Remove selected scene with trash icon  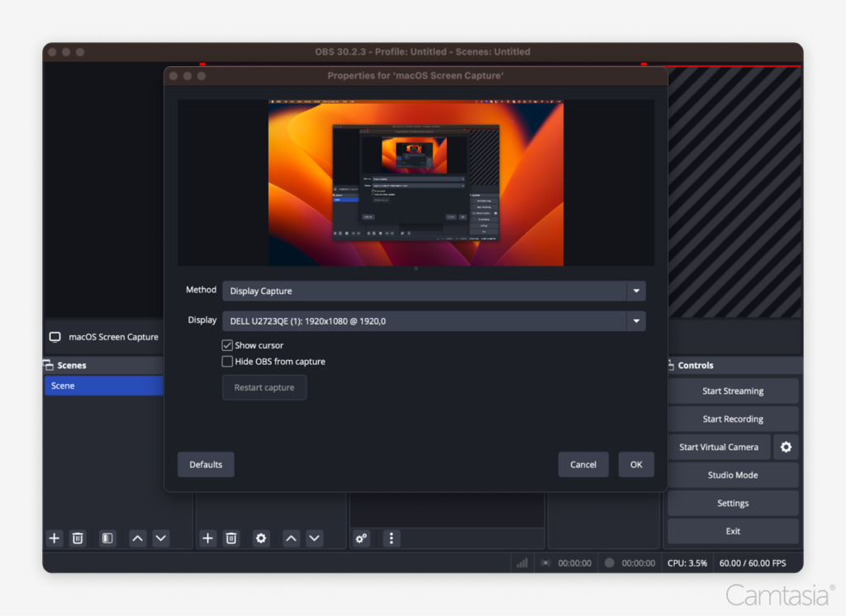point(78,538)
